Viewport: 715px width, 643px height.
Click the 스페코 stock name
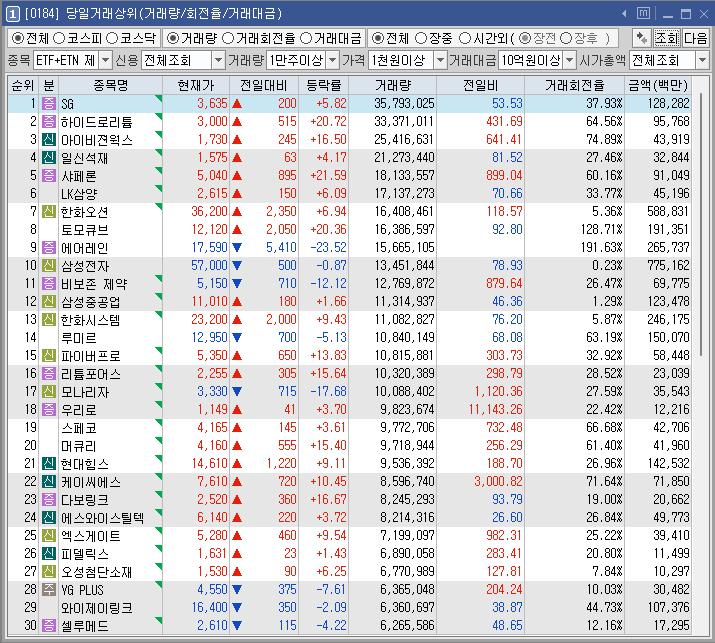point(79,428)
